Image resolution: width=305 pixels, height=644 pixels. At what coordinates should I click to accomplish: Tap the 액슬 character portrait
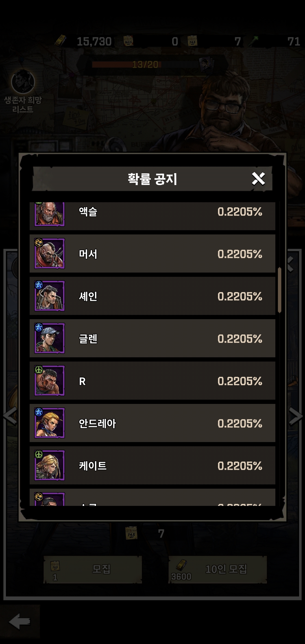tap(50, 214)
